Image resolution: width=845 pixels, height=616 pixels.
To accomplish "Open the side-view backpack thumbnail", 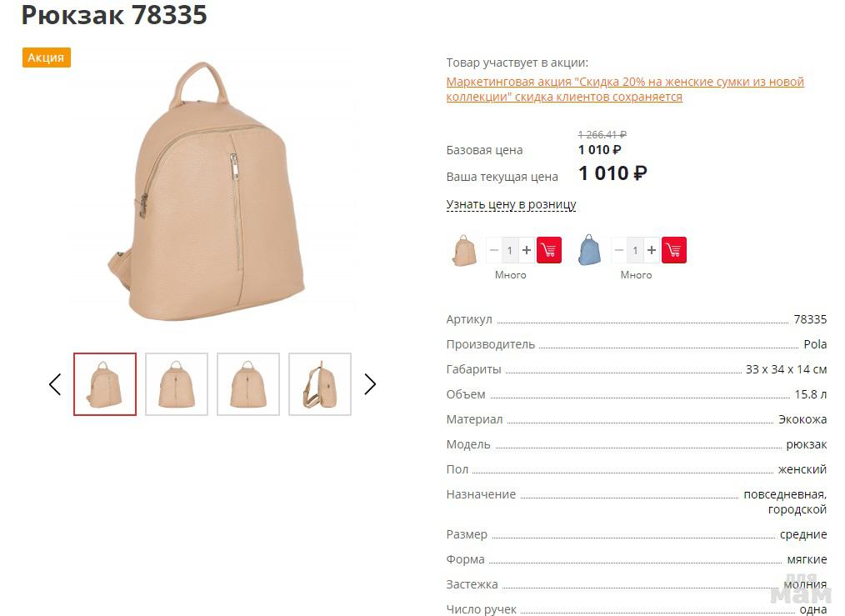I will 320,384.
